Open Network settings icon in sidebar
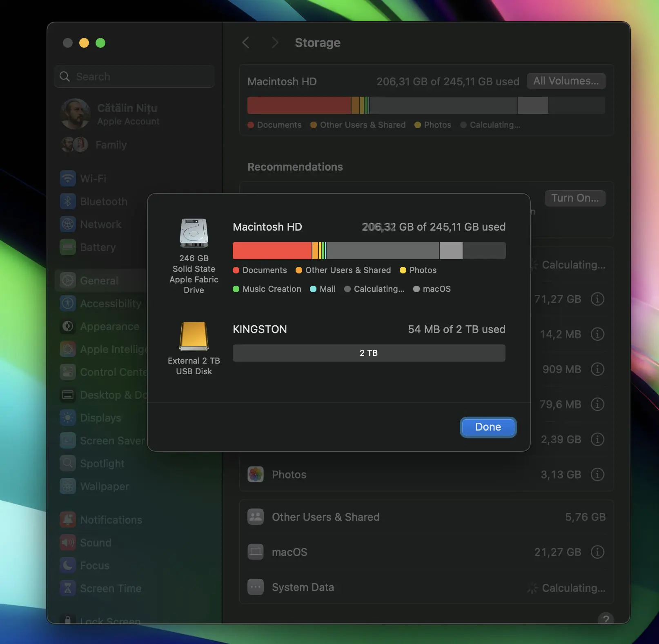This screenshot has height=644, width=659. tap(68, 224)
